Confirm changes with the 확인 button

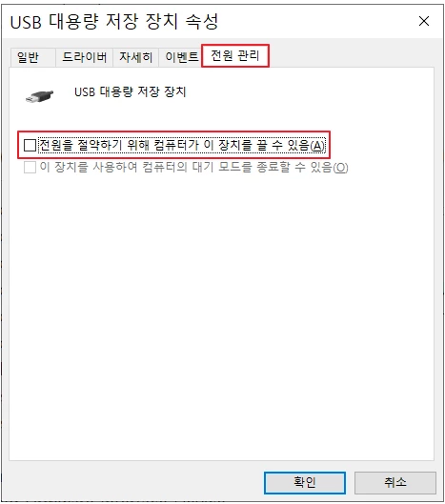click(305, 482)
